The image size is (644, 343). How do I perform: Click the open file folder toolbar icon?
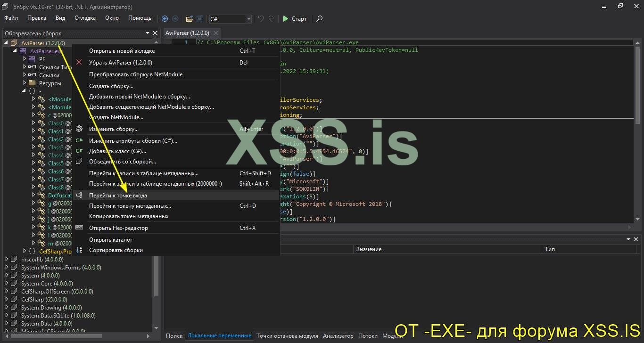(x=189, y=19)
